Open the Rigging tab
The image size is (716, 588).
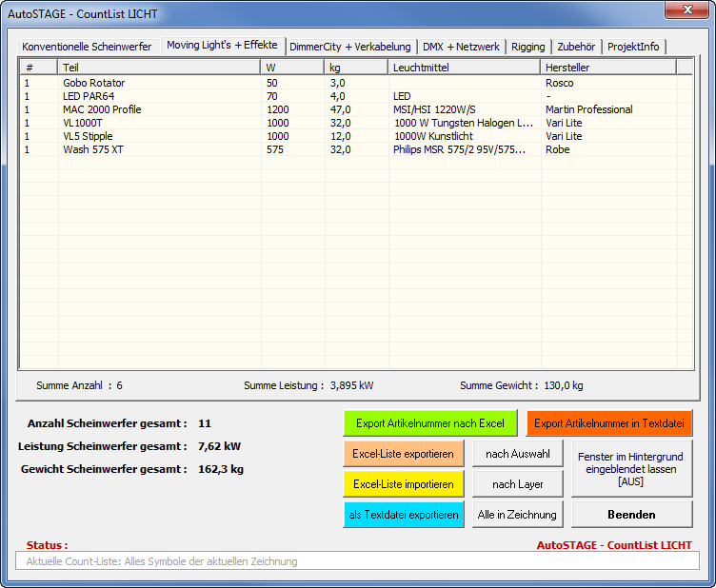[527, 47]
